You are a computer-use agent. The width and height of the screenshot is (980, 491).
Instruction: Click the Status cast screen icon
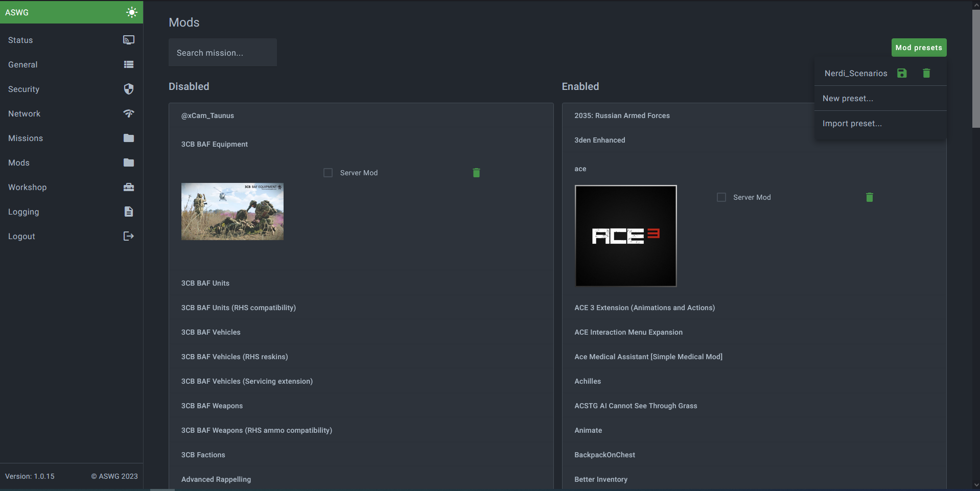(129, 40)
